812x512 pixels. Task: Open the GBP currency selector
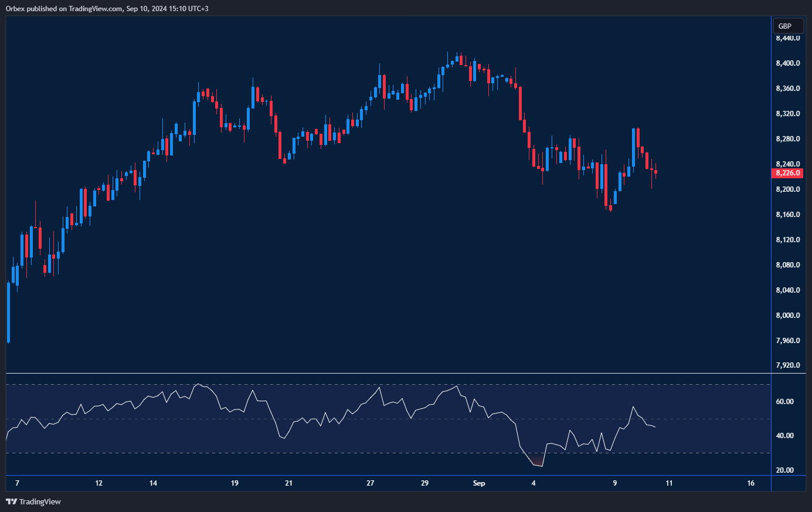coord(785,26)
